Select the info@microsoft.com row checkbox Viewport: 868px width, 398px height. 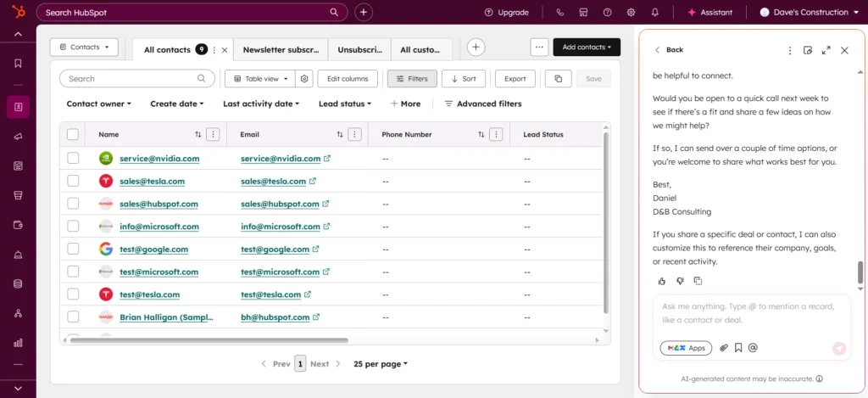73,227
